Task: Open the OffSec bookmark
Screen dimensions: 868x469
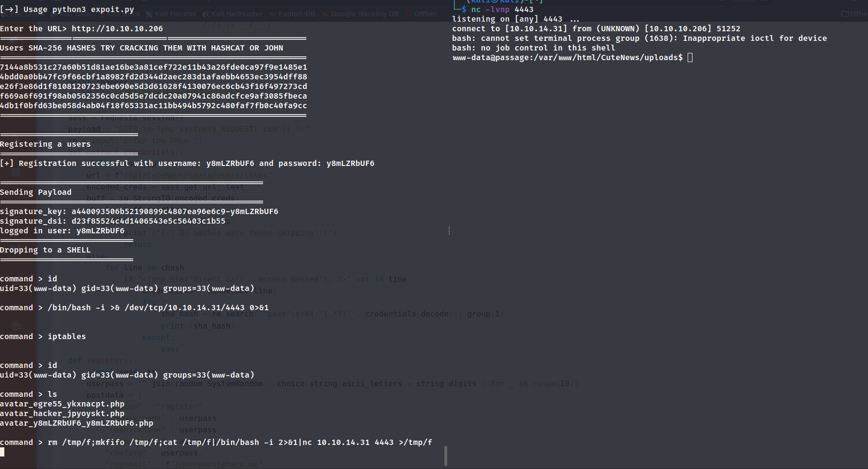Action: (x=422, y=14)
